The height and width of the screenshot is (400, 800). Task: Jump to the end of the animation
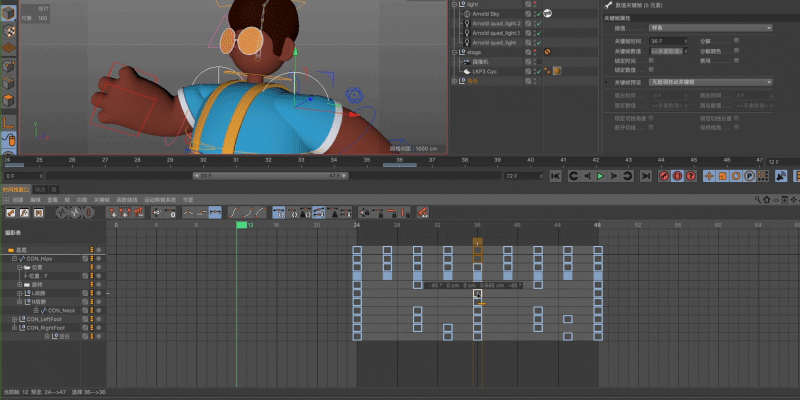(x=646, y=176)
